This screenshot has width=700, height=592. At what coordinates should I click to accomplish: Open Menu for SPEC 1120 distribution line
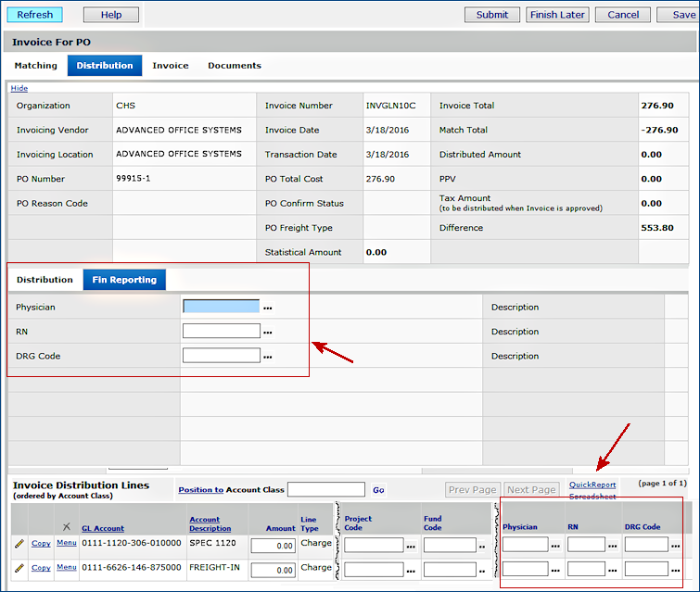(x=66, y=543)
